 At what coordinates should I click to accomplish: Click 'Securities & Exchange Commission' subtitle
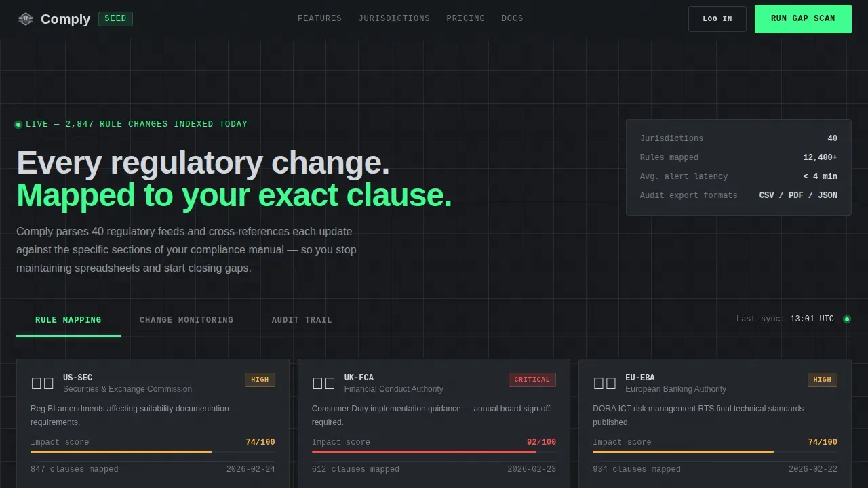click(127, 389)
